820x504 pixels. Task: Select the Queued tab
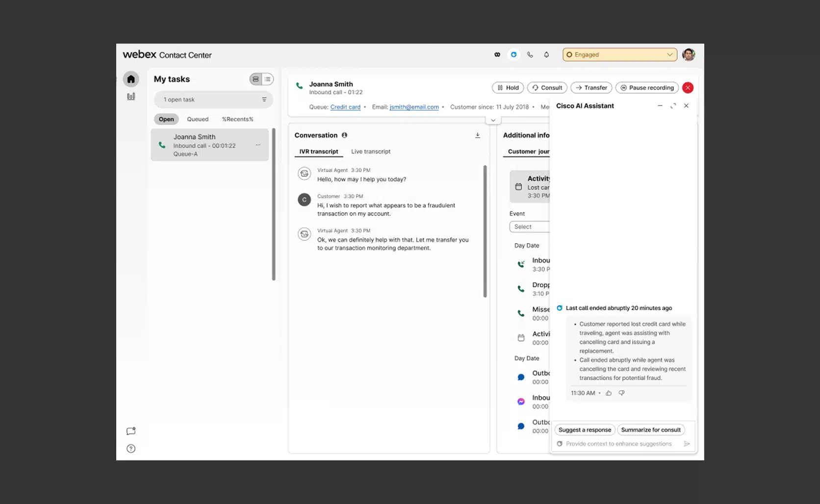[198, 119]
